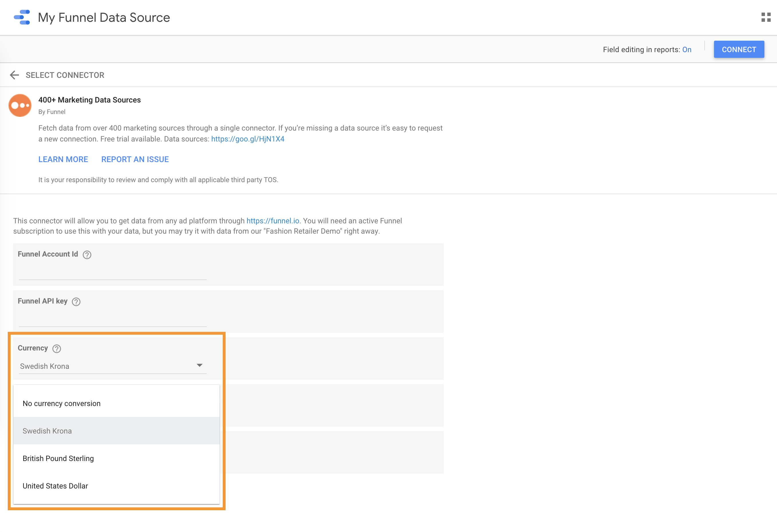This screenshot has height=532, width=777.
Task: Click the By Funnel author text
Action: [52, 112]
